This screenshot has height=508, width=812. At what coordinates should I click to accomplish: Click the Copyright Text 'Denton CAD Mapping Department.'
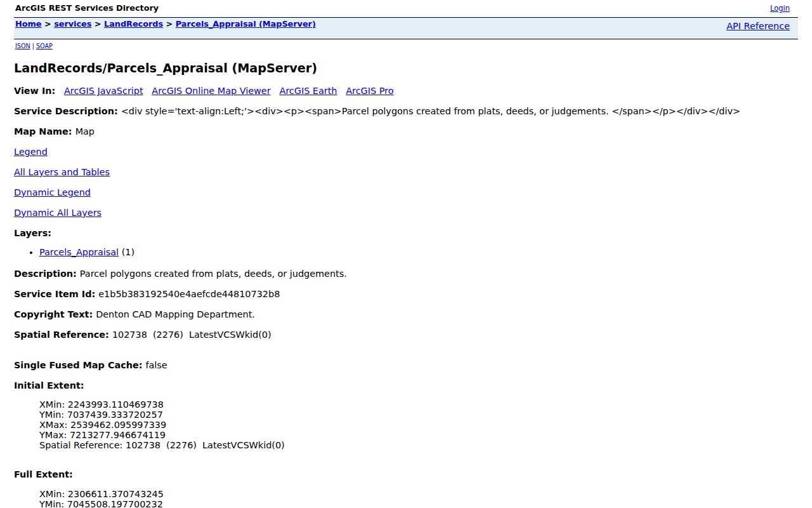(x=175, y=314)
